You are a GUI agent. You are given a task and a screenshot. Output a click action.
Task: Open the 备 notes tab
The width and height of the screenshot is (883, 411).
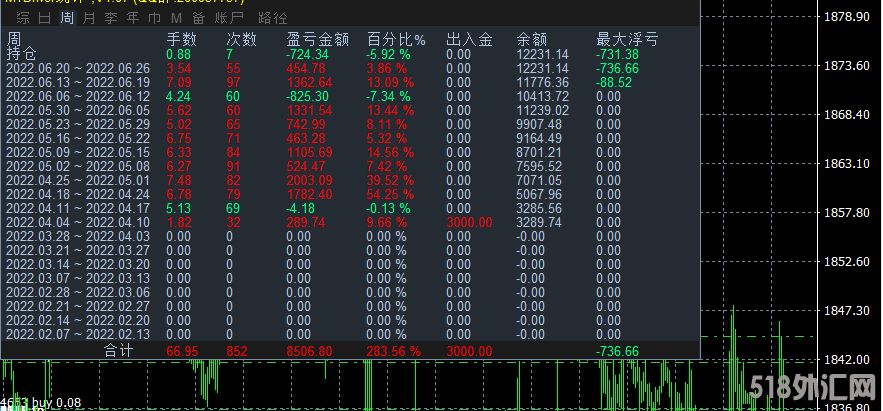pyautogui.click(x=198, y=19)
